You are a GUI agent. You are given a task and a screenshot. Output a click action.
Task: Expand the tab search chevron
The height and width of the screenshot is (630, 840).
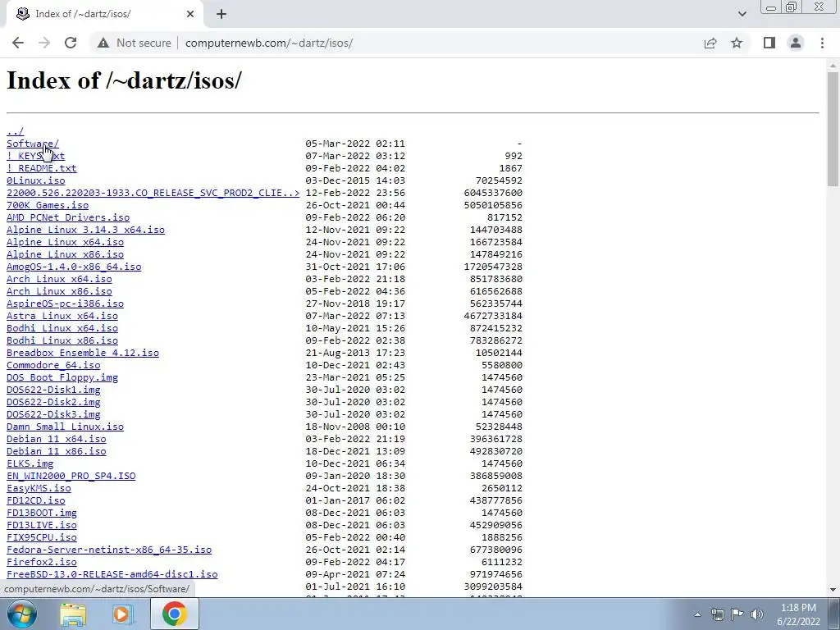(x=742, y=14)
